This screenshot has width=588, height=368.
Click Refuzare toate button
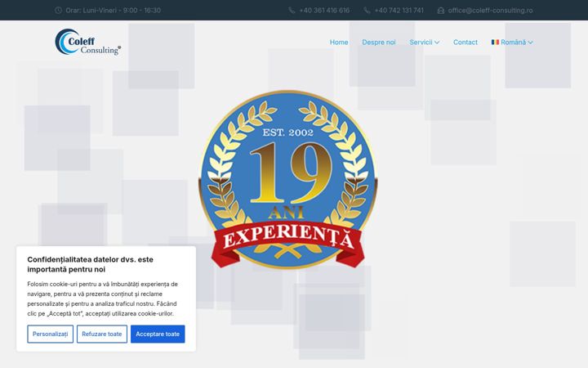pos(101,334)
